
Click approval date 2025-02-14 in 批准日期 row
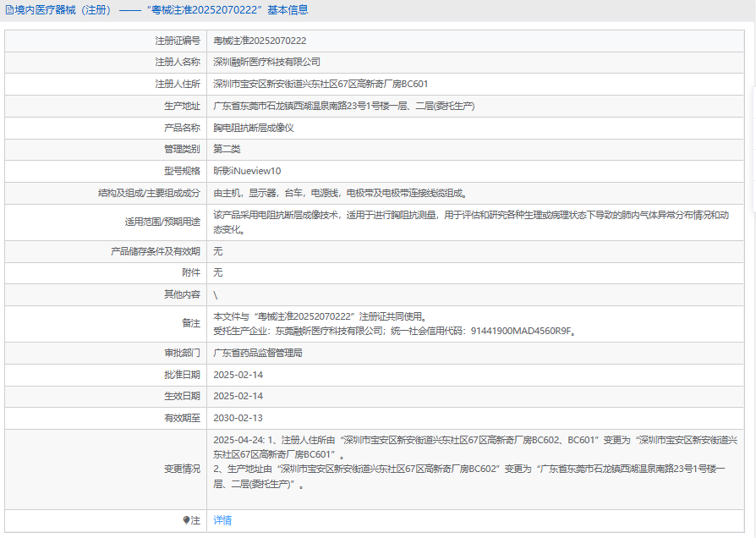(238, 375)
